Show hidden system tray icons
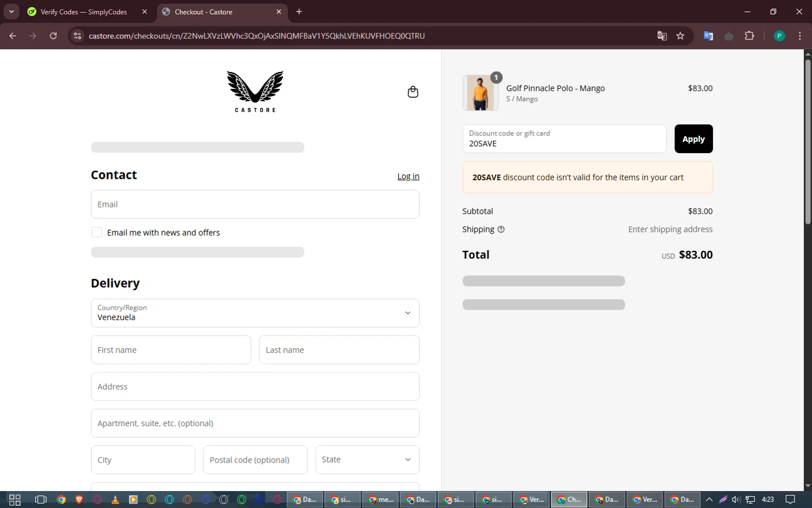The height and width of the screenshot is (508, 812). coord(709,499)
